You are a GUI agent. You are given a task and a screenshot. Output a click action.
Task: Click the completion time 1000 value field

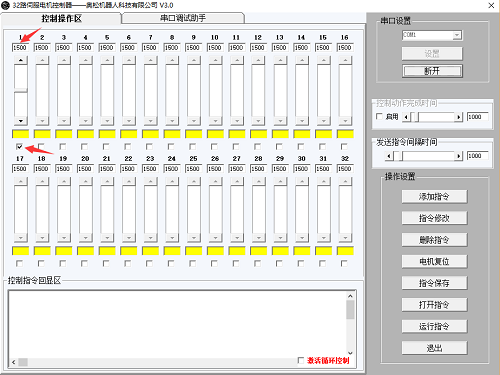pyautogui.click(x=478, y=117)
